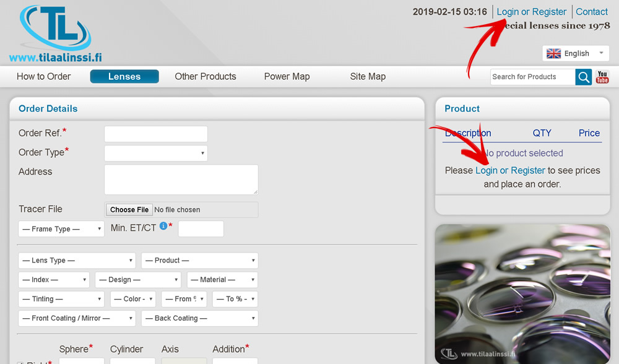Open the Frame Type dropdown

tap(61, 229)
